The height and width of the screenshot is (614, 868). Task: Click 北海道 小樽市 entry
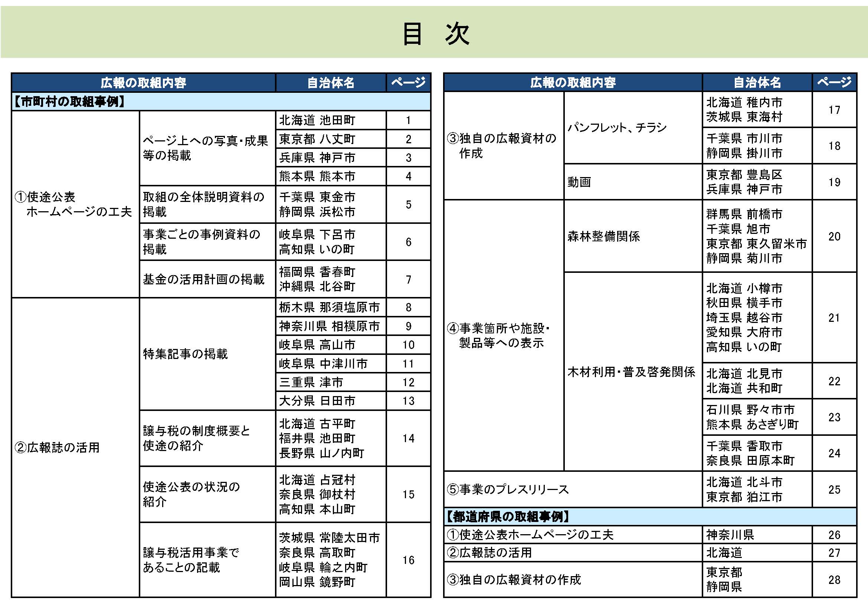pyautogui.click(x=744, y=288)
